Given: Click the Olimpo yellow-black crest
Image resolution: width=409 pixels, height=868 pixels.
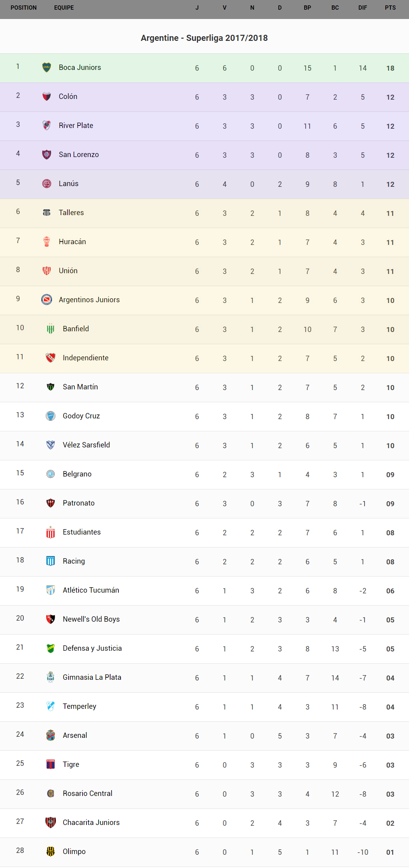Looking at the screenshot, I should coord(51,851).
